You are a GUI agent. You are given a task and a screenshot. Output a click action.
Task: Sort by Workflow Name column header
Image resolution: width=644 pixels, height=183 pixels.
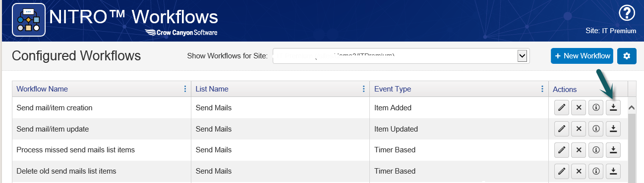click(42, 89)
